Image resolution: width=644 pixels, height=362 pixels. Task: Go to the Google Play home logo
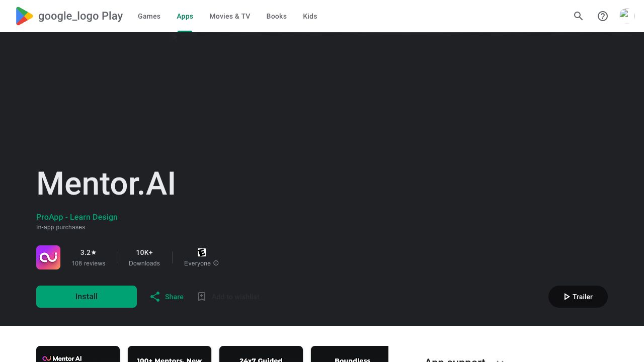coord(69,16)
